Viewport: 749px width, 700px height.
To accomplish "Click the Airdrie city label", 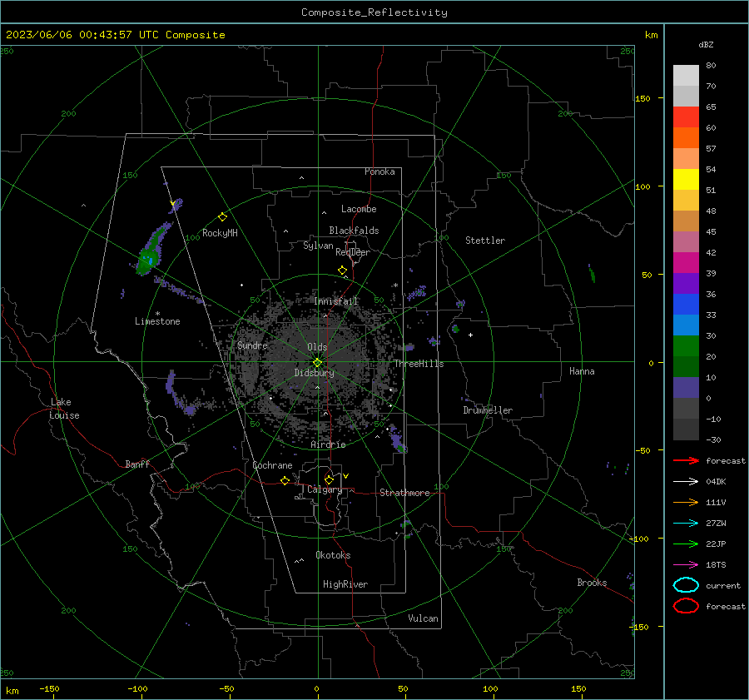I will coord(328,444).
